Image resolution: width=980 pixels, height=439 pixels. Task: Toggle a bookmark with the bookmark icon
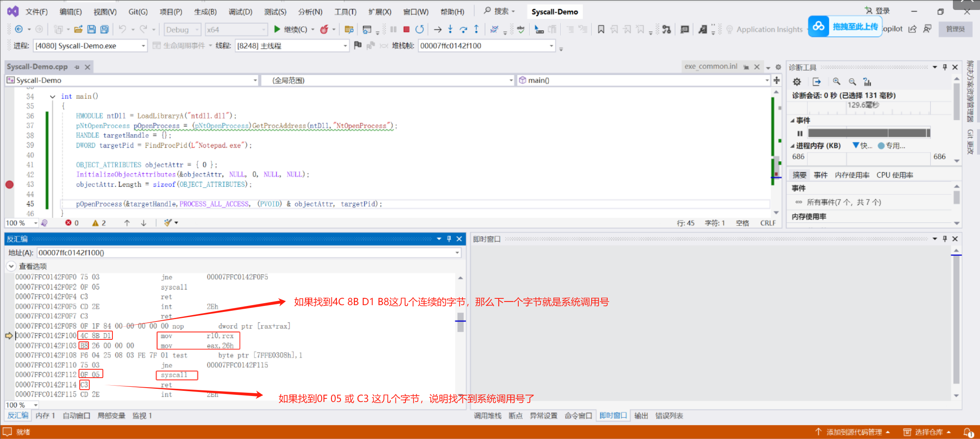tap(601, 29)
